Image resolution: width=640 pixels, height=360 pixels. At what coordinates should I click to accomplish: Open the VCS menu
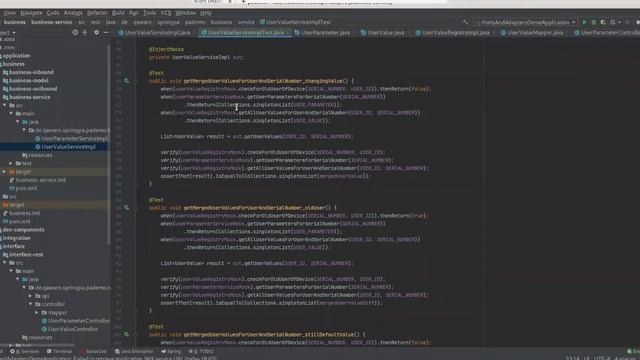point(166,13)
